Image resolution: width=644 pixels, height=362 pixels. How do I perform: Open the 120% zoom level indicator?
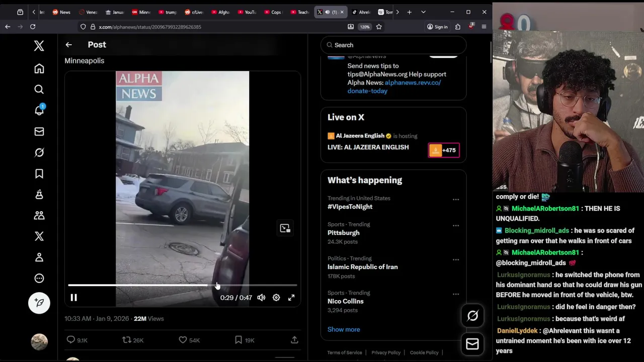[365, 27]
